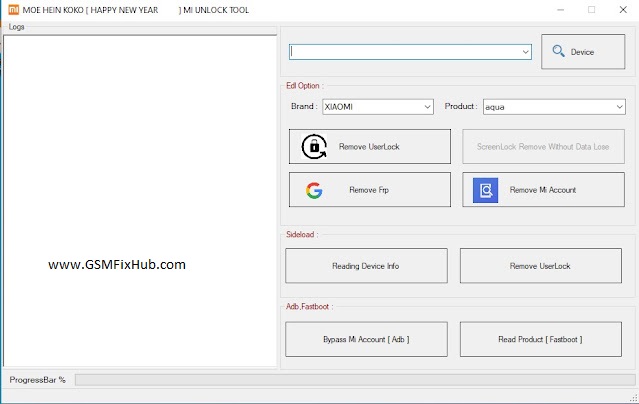
Task: Click the Adb,Fastboot group label
Action: pyautogui.click(x=309, y=307)
